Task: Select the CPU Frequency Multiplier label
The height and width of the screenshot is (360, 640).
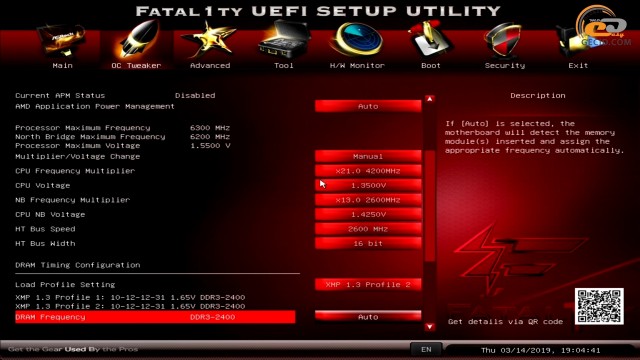Action: tap(75, 171)
